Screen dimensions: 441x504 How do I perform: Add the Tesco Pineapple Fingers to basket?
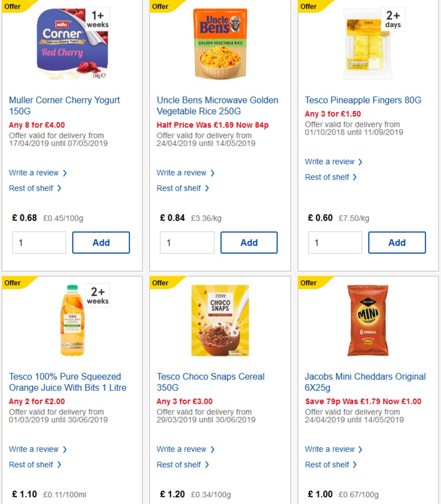pos(397,242)
